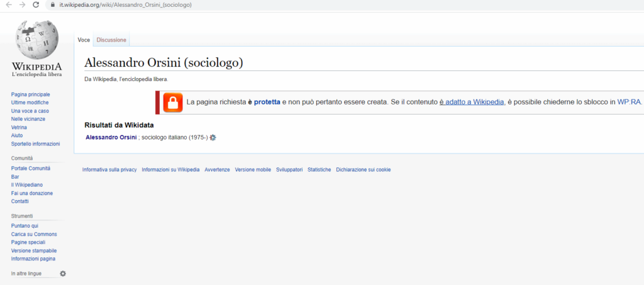The width and height of the screenshot is (644, 285).
Task: Open Il Wikipediano link
Action: (26, 185)
